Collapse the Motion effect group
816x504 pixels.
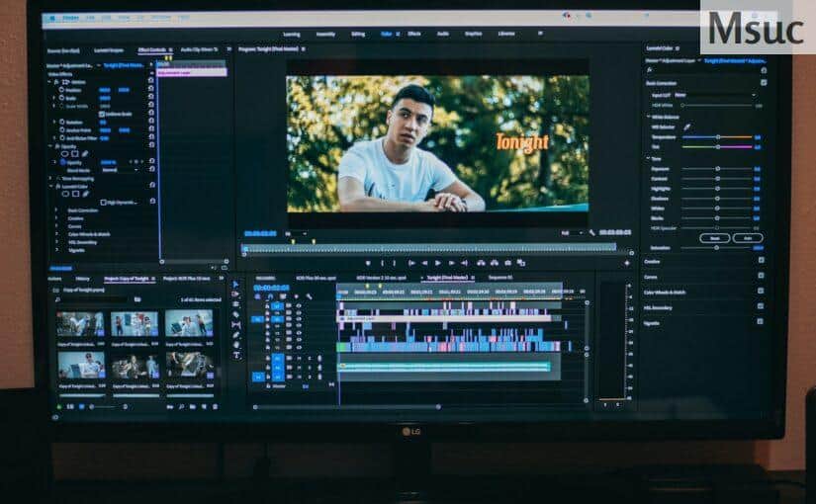(x=51, y=82)
